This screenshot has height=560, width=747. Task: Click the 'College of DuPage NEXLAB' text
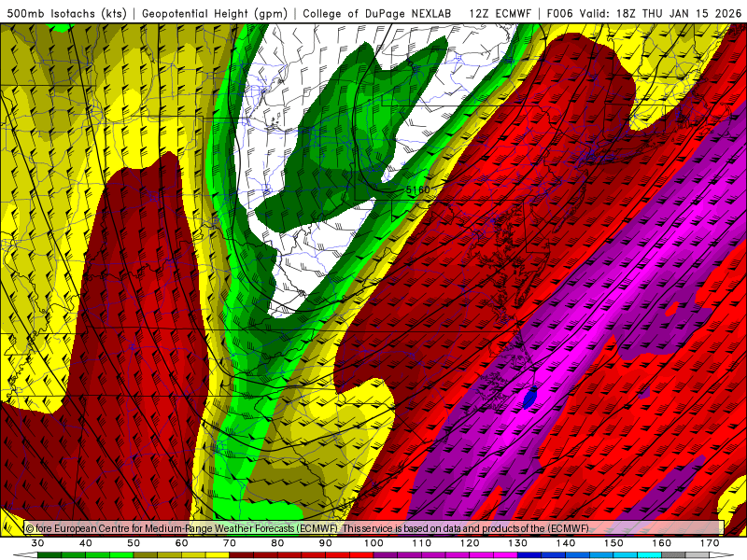[377, 13]
